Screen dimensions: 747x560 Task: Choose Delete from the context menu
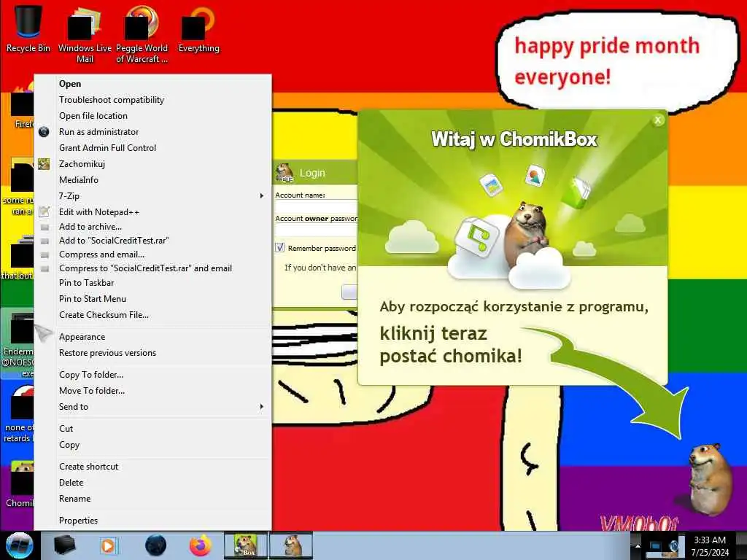152,483
